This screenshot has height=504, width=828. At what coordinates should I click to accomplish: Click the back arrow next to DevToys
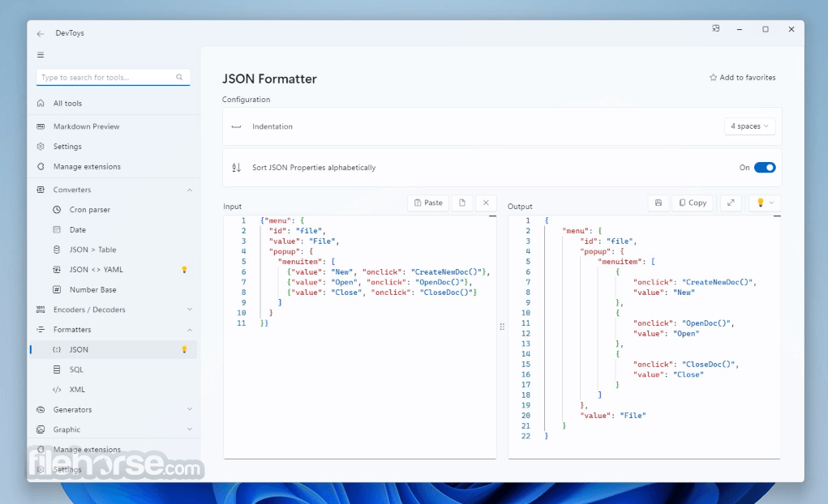pyautogui.click(x=40, y=33)
